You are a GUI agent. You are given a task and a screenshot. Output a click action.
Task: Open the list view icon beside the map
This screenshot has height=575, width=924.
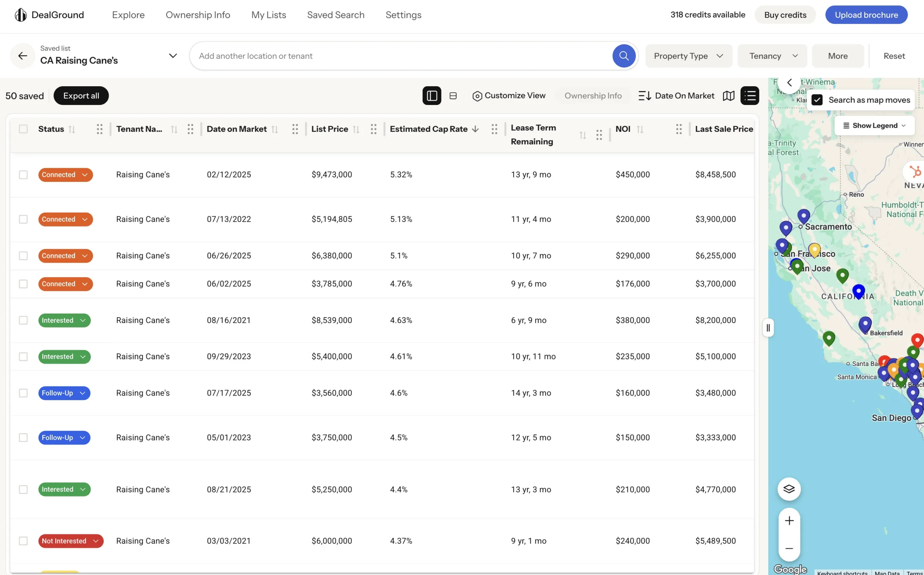pos(749,95)
